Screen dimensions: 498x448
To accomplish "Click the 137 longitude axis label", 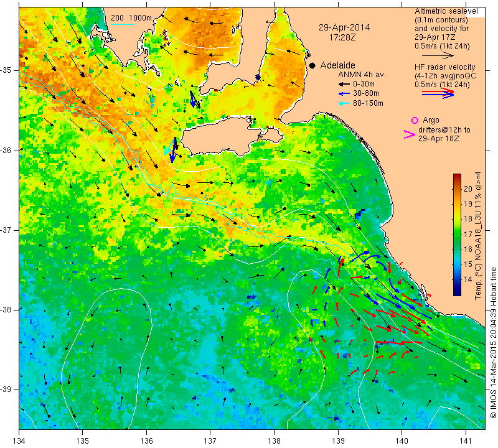I will (210, 441).
